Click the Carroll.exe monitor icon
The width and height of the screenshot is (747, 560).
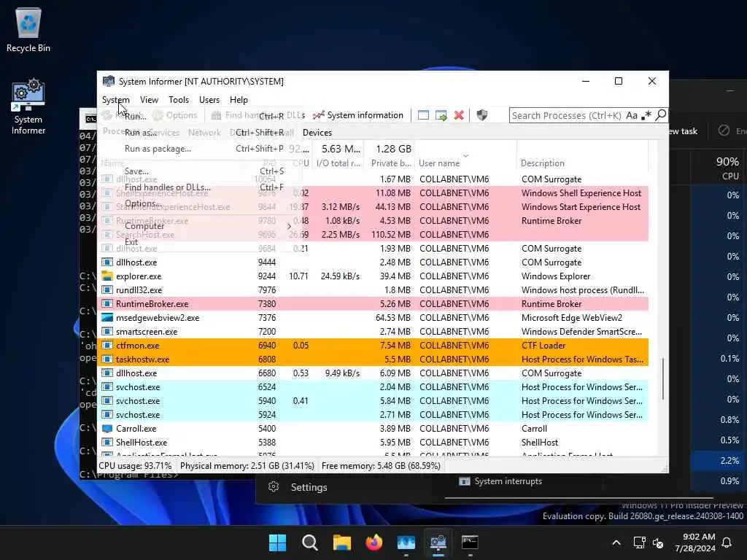pos(107,429)
